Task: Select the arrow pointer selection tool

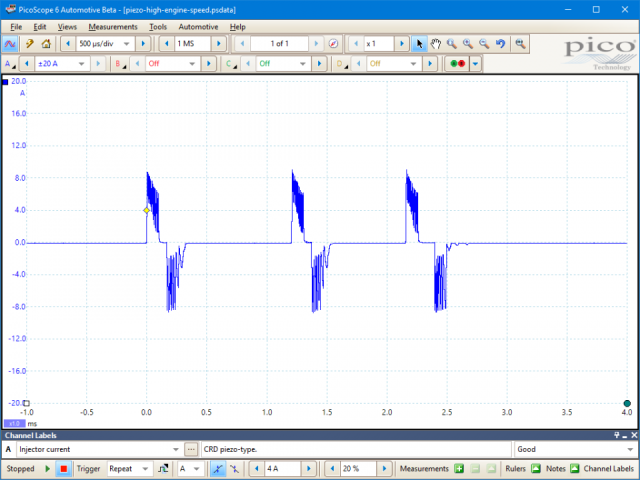Action: (420, 44)
